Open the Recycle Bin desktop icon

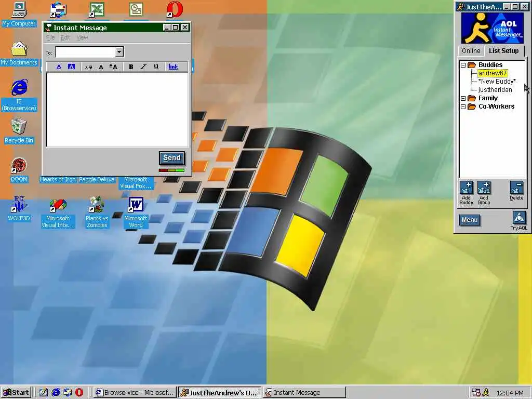point(19,130)
